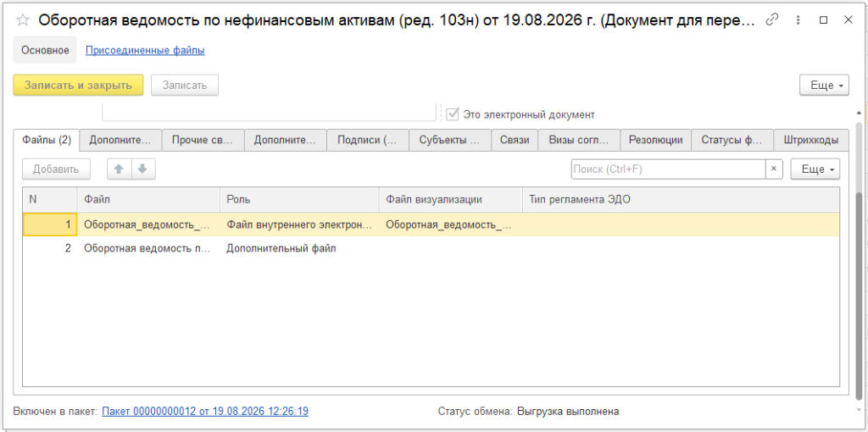Switch to the 'Связи' tab
The width and height of the screenshot is (868, 432).
click(x=515, y=140)
